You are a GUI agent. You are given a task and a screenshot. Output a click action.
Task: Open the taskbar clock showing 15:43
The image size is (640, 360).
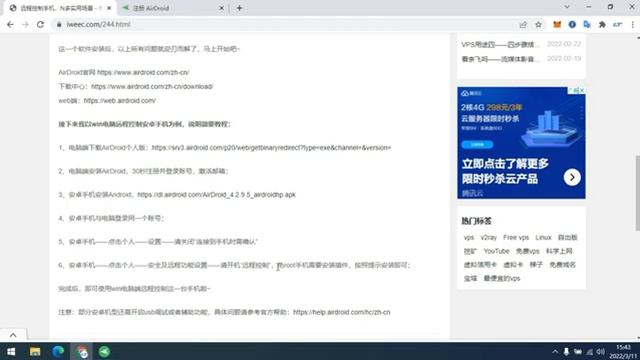(x=623, y=351)
